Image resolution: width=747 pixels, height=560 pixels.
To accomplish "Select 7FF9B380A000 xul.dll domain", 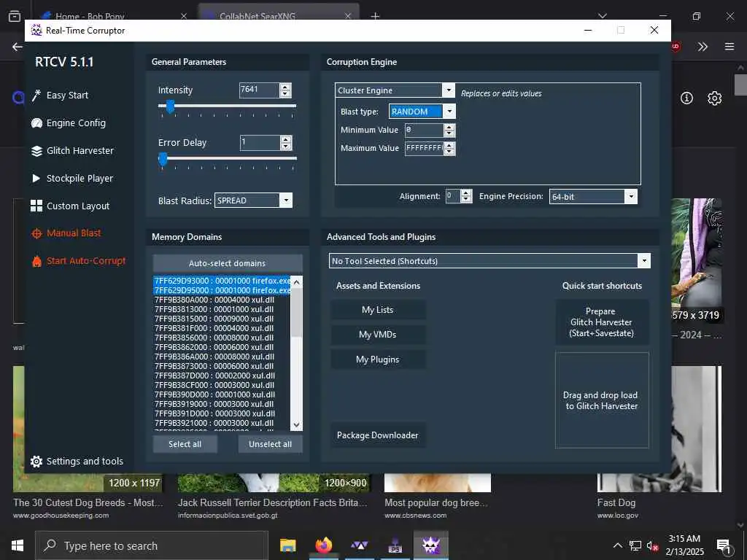I will tap(222, 300).
